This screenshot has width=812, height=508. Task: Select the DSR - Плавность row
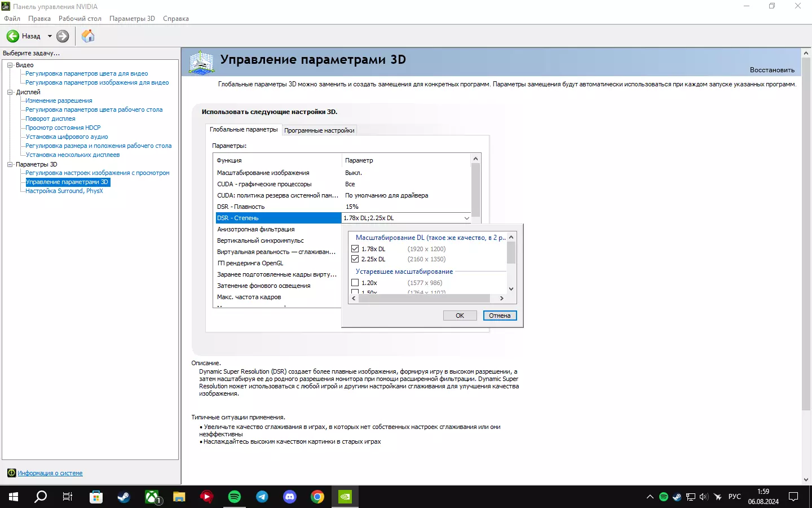pyautogui.click(x=343, y=207)
